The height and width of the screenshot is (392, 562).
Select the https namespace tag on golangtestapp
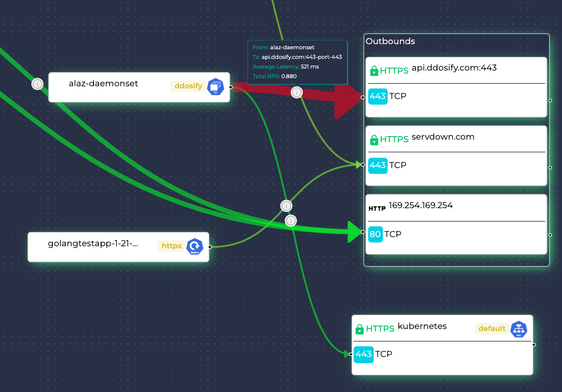(x=171, y=246)
